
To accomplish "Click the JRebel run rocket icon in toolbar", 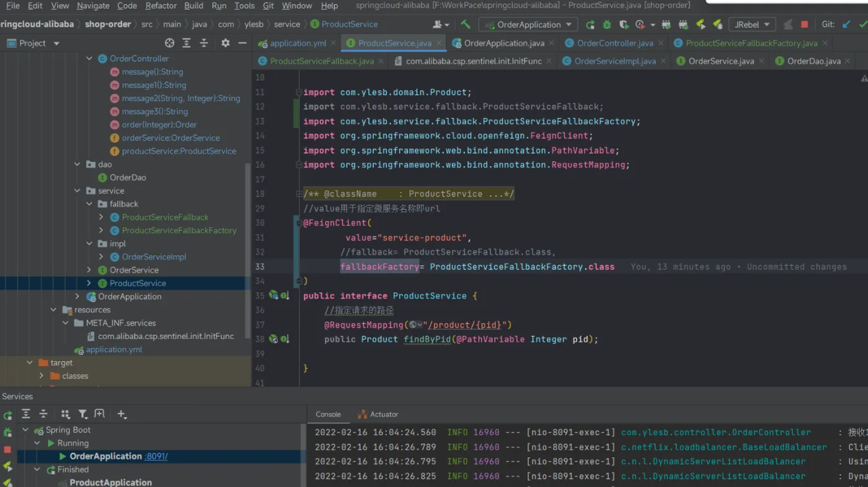I will pos(701,25).
